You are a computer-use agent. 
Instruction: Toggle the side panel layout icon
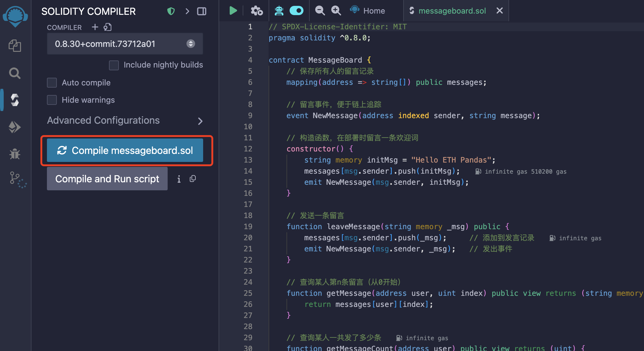coord(202,11)
